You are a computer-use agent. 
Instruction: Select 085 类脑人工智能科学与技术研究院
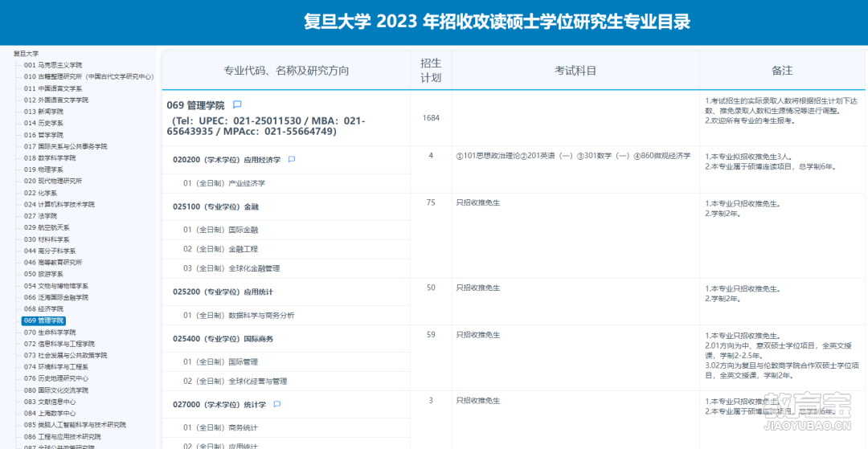point(75,425)
